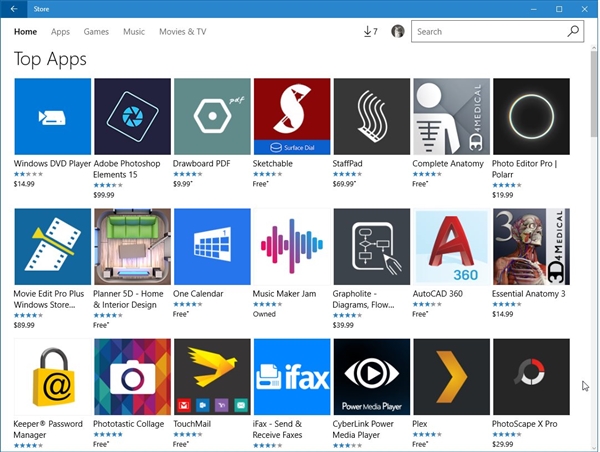Click the $89.99 Movie Edit Pro price
The image size is (600, 452).
[24, 325]
